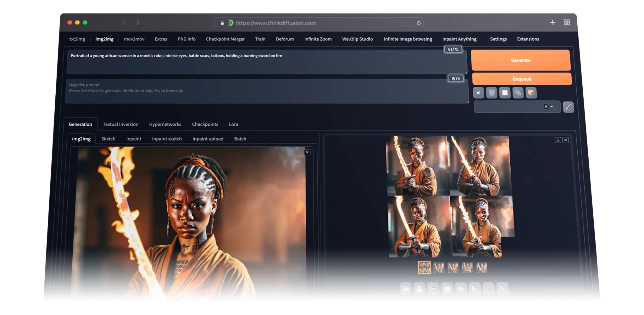Click the cardboard box icon under Enqueue
Viewport: 644px width, 315px height.
[x=531, y=93]
